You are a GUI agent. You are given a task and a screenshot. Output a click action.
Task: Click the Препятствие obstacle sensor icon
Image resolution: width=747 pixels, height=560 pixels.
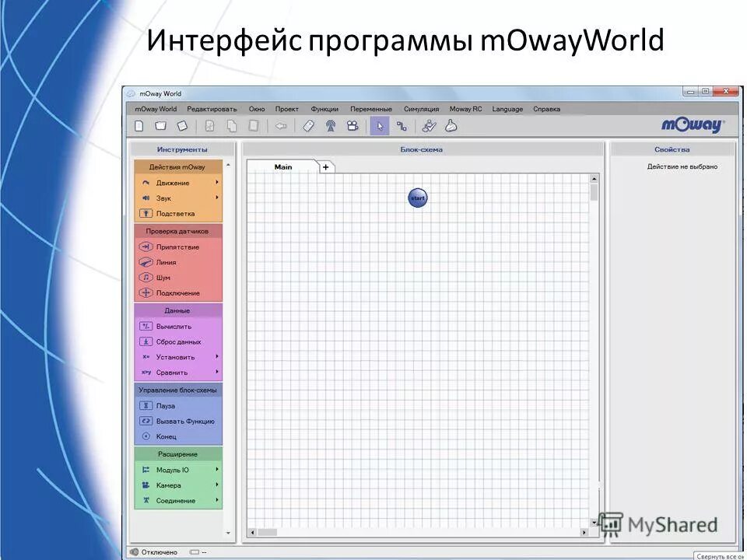point(146,247)
